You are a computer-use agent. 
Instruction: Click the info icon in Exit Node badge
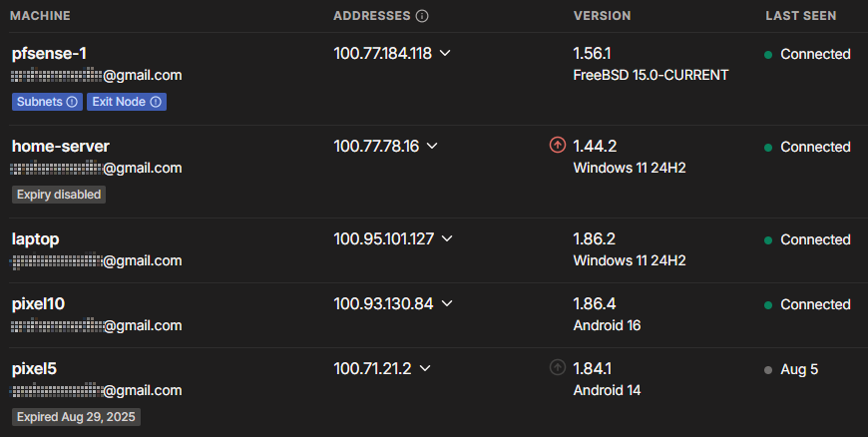click(x=156, y=102)
